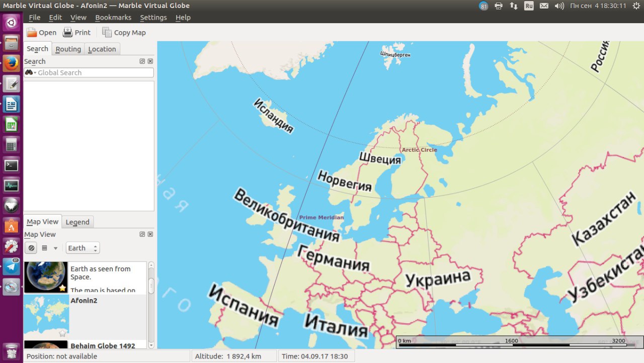
Task: Click the Prime Meridian label
Action: pyautogui.click(x=321, y=218)
